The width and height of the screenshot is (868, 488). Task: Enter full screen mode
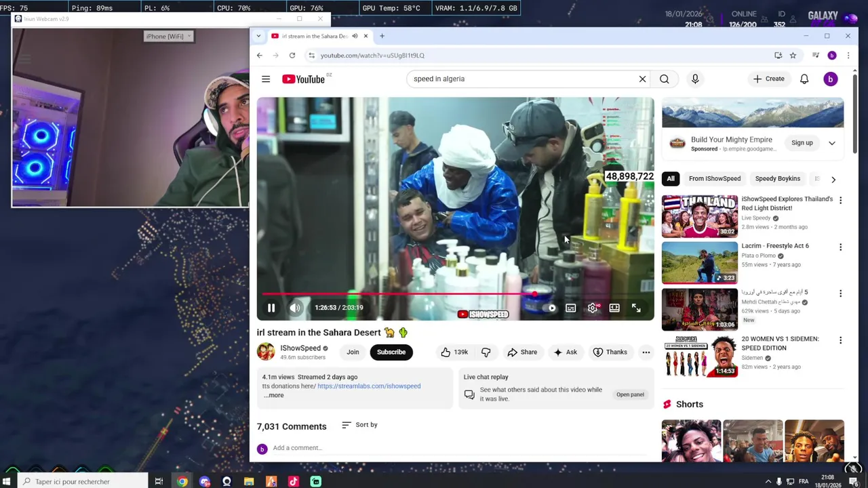(x=636, y=308)
